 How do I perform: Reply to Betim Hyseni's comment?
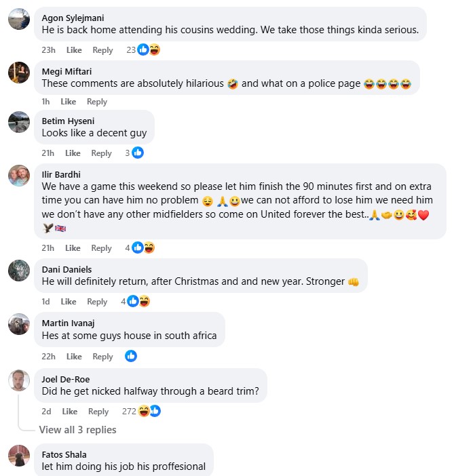[102, 153]
